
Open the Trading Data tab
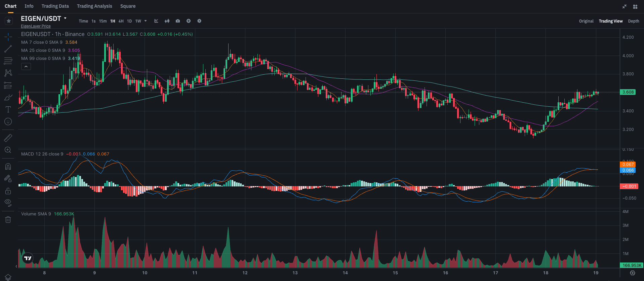[55, 6]
